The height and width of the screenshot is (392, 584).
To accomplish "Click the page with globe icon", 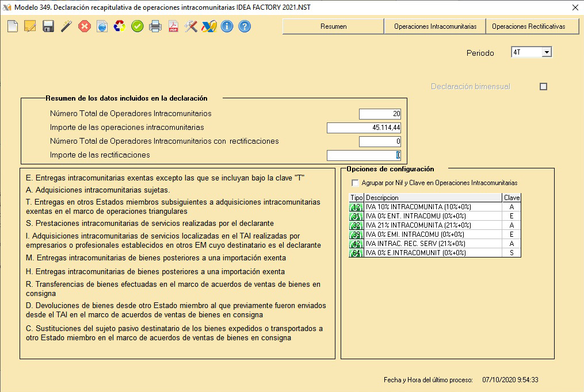I will [x=102, y=26].
